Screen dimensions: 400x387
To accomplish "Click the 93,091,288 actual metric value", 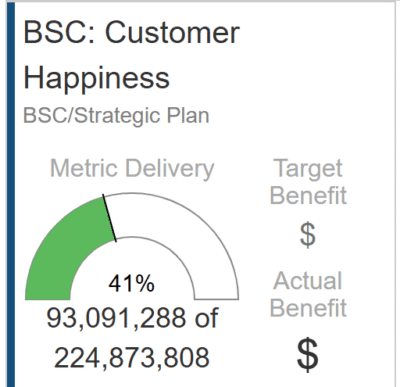I will click(x=116, y=318).
